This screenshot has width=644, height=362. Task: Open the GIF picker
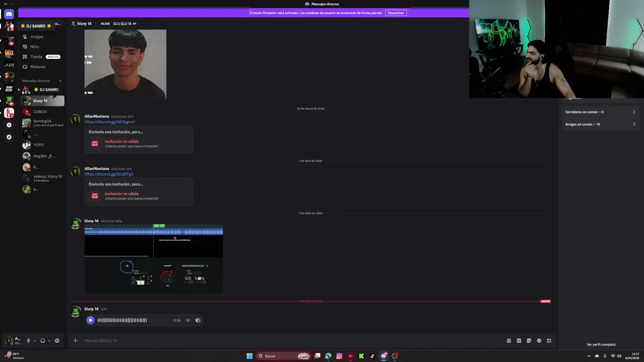(519, 340)
